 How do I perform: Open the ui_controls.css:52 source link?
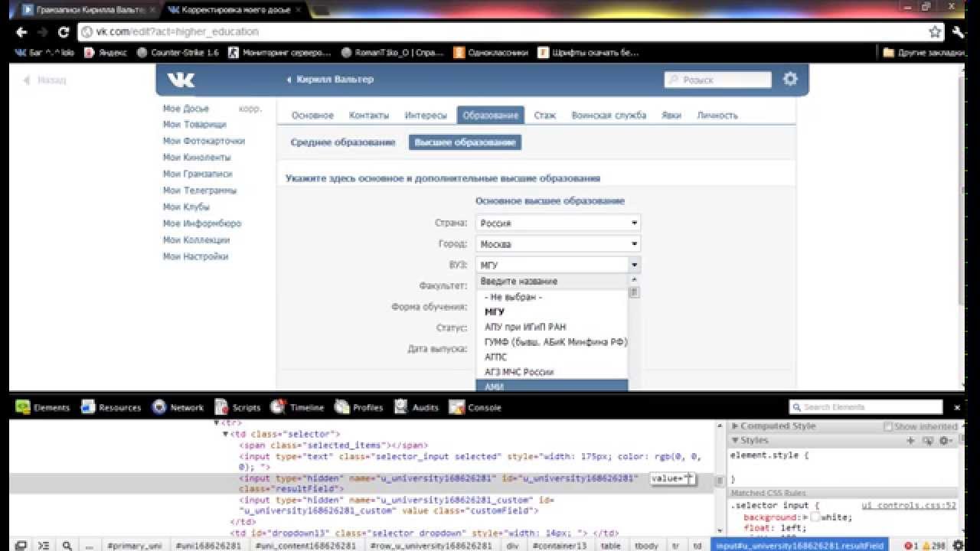[x=909, y=505]
